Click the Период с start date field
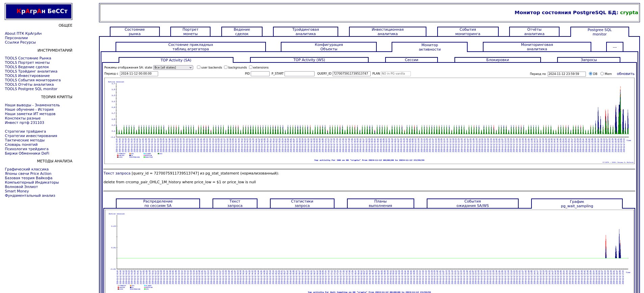This screenshot has width=644, height=293. [139, 74]
